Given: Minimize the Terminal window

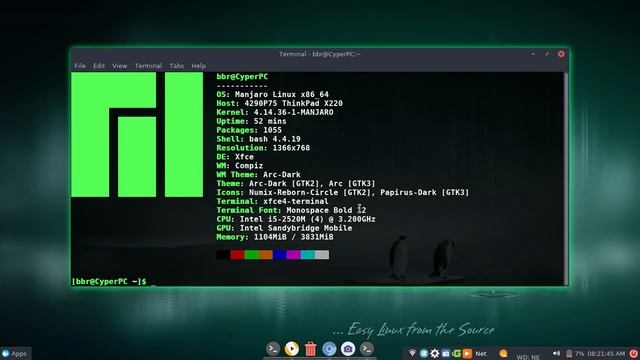Looking at the screenshot, I should click(533, 54).
